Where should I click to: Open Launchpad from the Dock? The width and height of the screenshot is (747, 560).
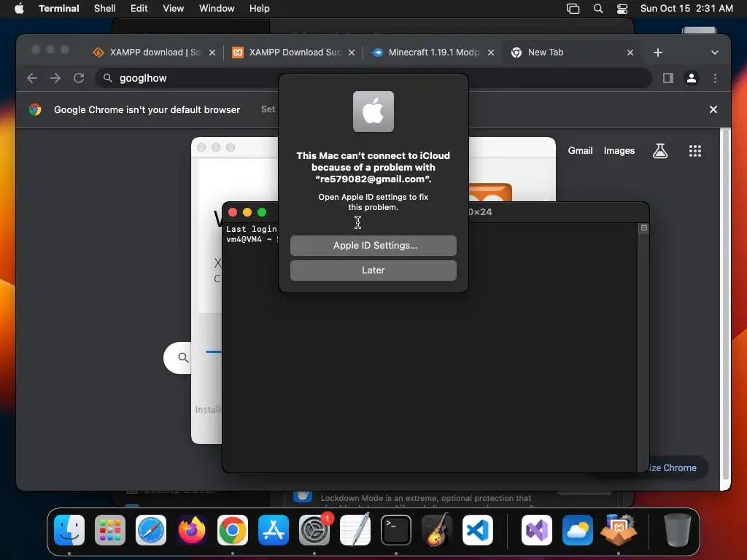[x=110, y=530]
